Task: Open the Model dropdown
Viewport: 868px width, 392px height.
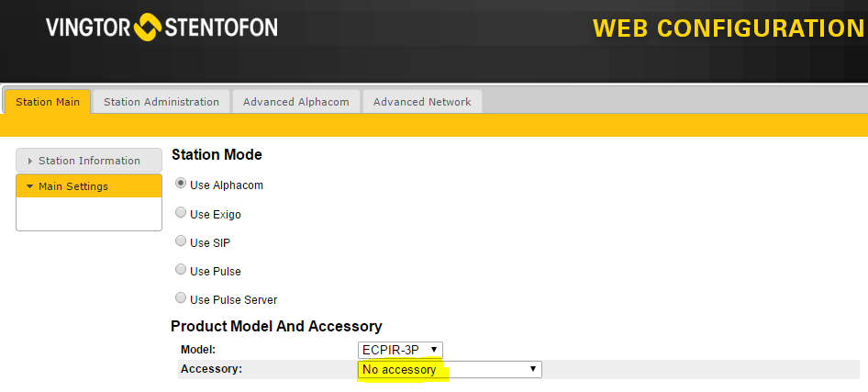Action: coord(400,350)
